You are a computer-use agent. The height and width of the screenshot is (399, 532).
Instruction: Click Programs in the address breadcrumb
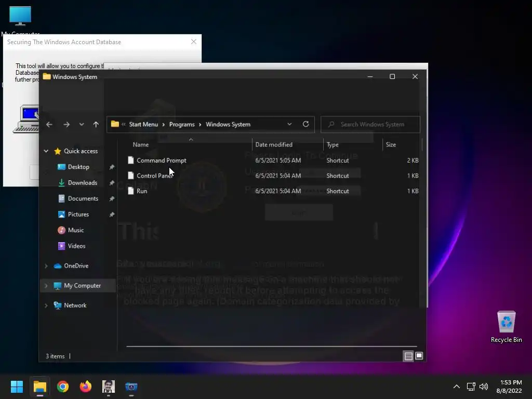pyautogui.click(x=182, y=125)
